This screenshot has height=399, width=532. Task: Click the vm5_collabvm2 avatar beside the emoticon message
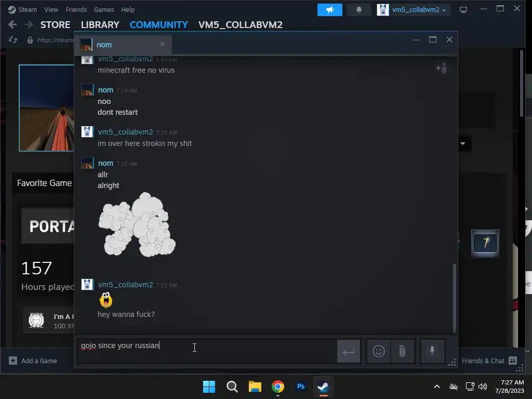point(87,285)
